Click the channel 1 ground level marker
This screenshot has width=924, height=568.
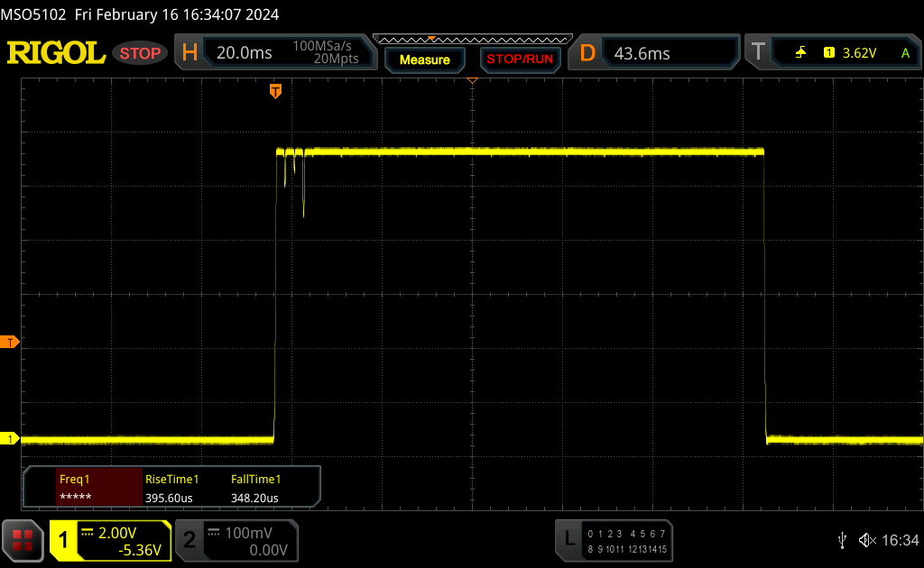point(9,438)
